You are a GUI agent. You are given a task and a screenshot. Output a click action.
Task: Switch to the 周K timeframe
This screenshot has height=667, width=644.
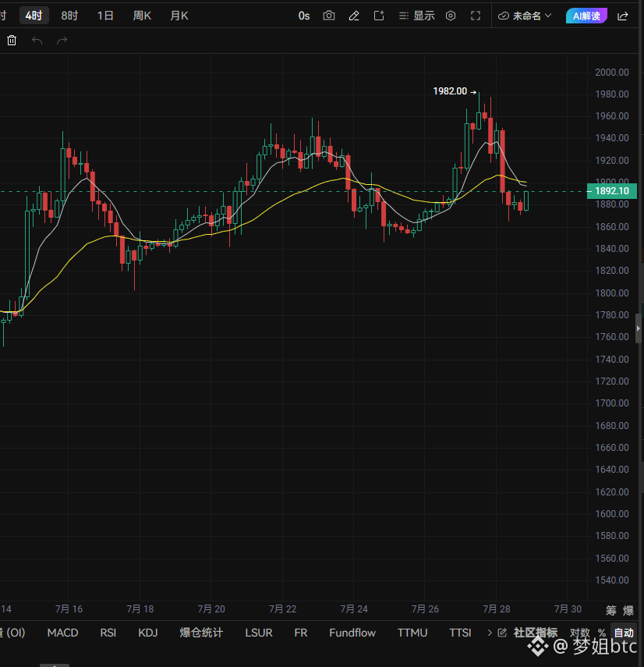tap(142, 16)
